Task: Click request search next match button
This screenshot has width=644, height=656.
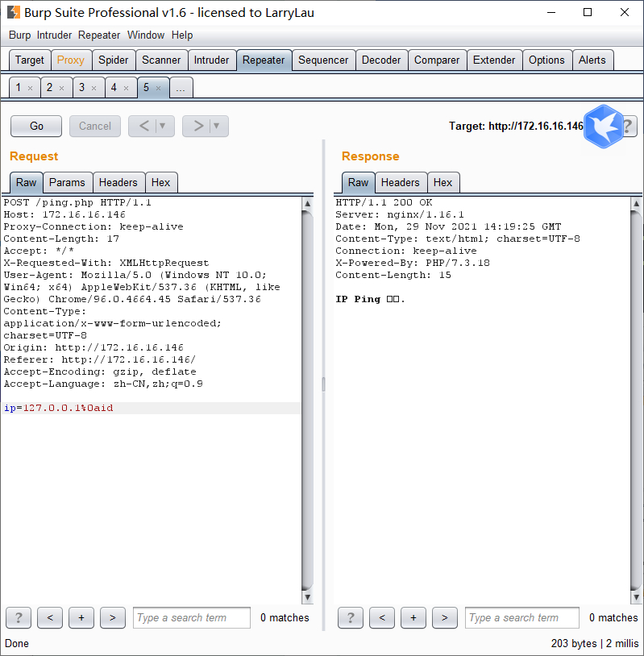Action: click(113, 617)
